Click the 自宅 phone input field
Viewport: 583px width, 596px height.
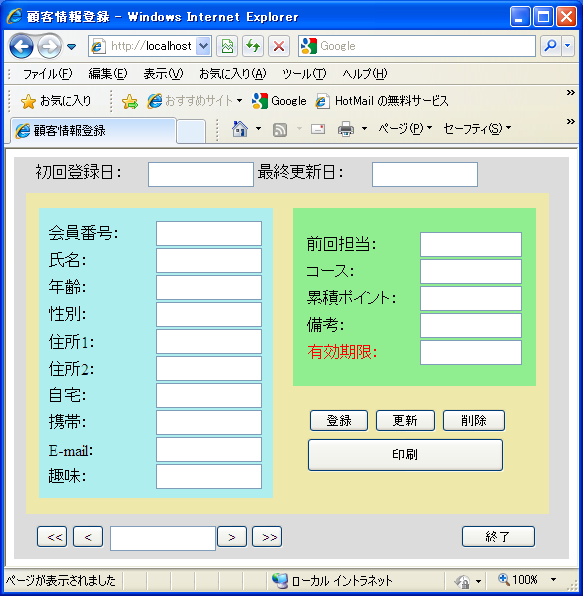[x=209, y=396]
